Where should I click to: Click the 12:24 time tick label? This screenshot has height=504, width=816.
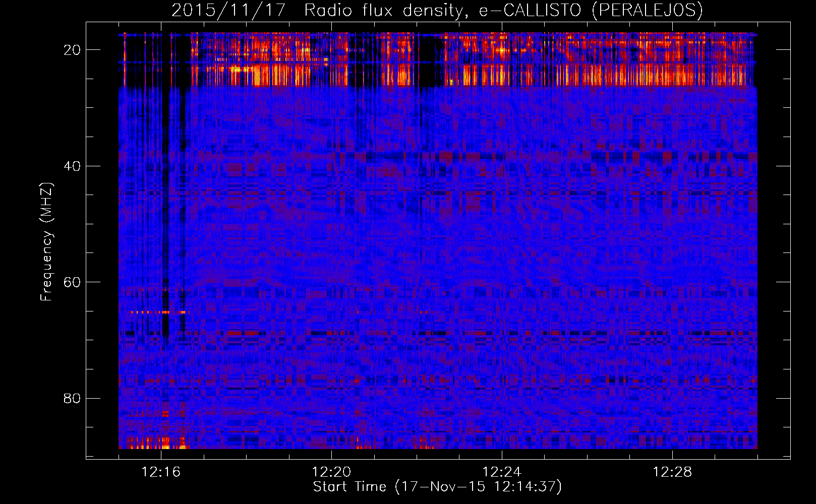[502, 472]
